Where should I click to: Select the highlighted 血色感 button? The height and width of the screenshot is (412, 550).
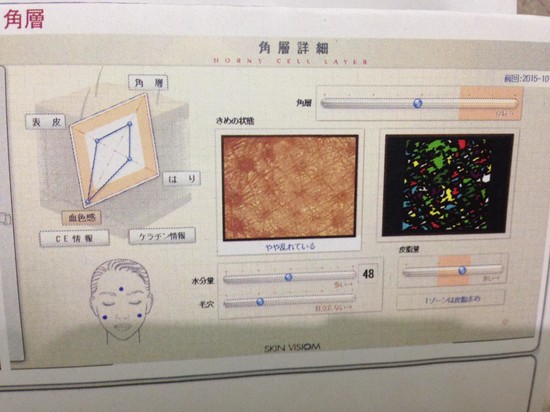(x=82, y=218)
